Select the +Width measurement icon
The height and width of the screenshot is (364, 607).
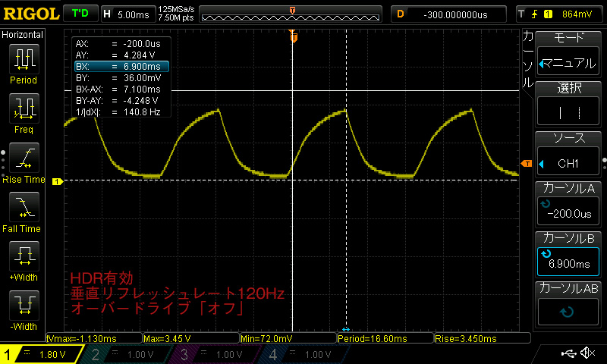(24, 256)
